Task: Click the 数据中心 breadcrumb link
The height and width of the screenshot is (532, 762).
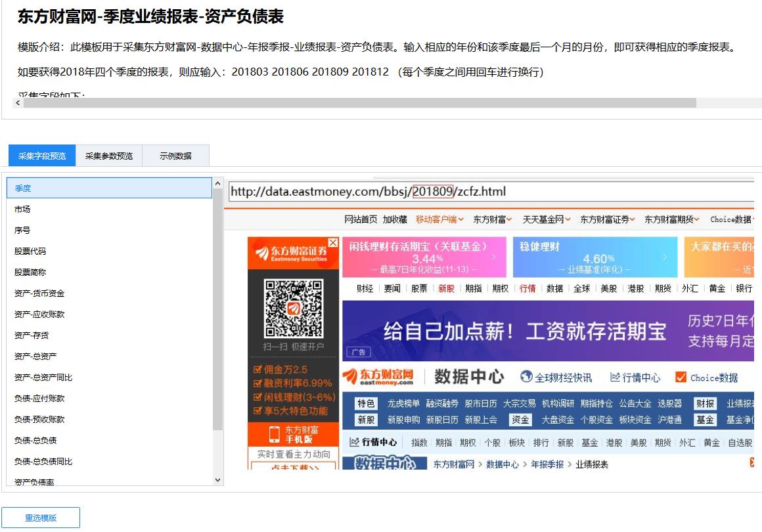Action: coord(503,464)
